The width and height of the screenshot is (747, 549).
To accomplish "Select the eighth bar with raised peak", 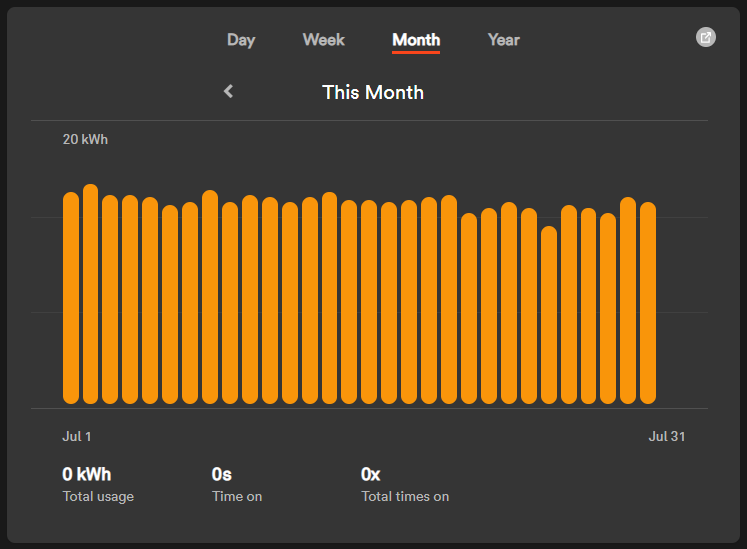I will [210, 297].
